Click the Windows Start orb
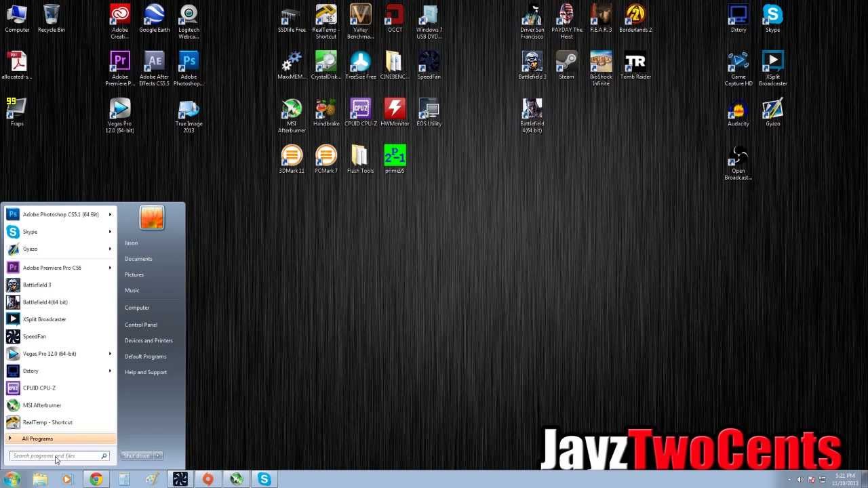The image size is (868, 488). point(12,479)
